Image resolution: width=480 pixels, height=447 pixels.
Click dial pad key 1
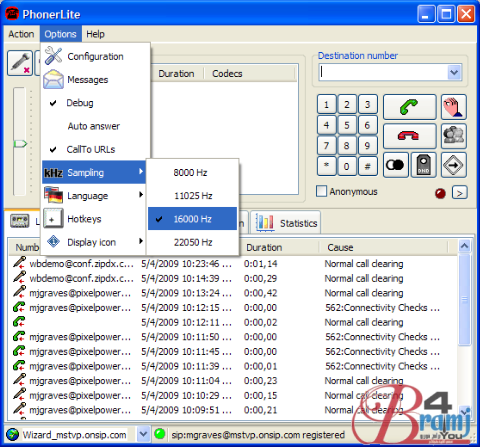click(x=327, y=105)
